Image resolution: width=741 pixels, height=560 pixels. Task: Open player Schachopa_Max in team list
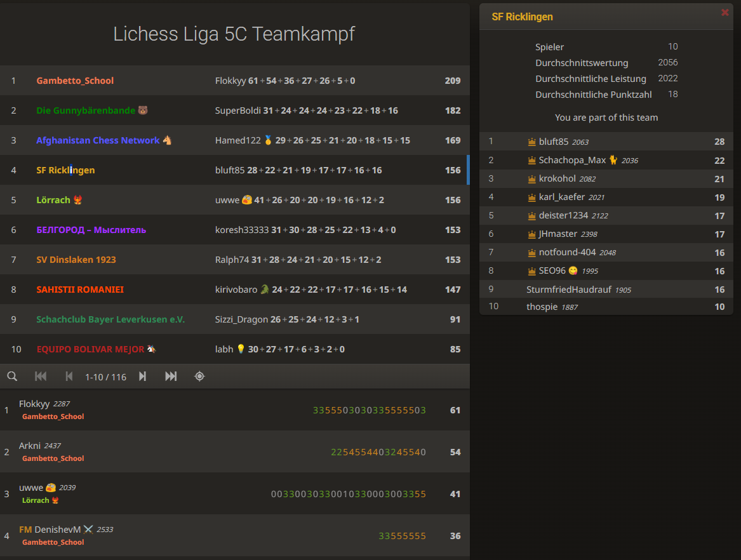(x=572, y=160)
